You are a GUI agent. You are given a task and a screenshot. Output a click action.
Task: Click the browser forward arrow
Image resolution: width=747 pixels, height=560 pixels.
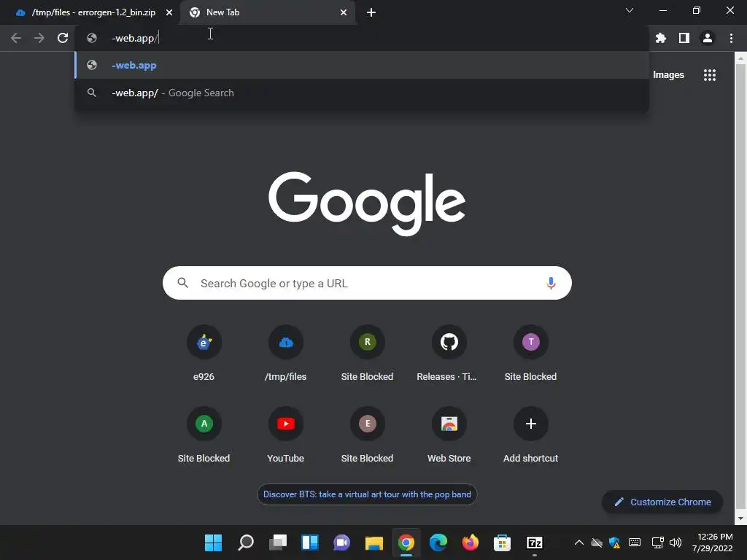(39, 38)
